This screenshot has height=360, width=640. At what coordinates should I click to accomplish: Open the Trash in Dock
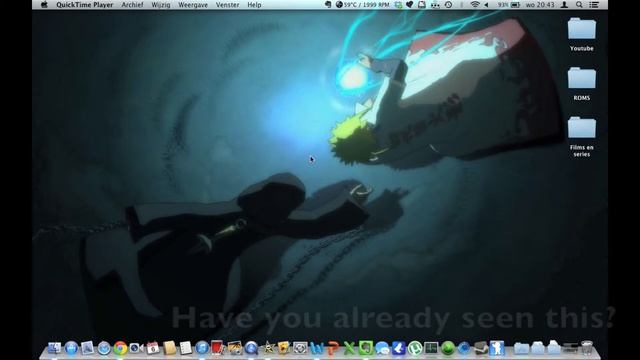point(587,348)
